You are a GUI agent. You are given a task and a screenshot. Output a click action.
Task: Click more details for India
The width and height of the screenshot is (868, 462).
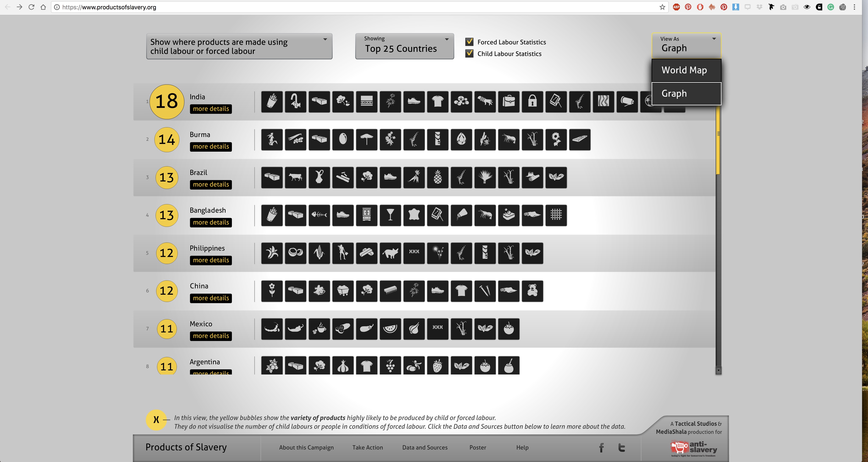(211, 109)
